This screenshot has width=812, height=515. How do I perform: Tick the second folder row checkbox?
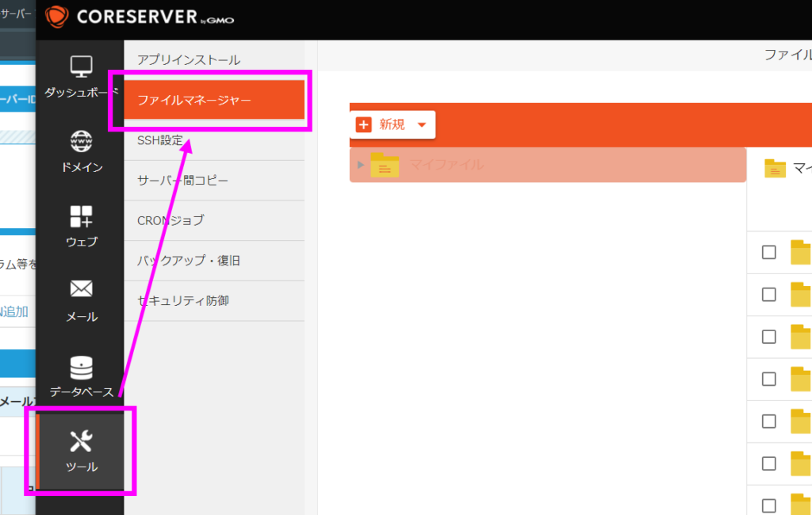(768, 294)
